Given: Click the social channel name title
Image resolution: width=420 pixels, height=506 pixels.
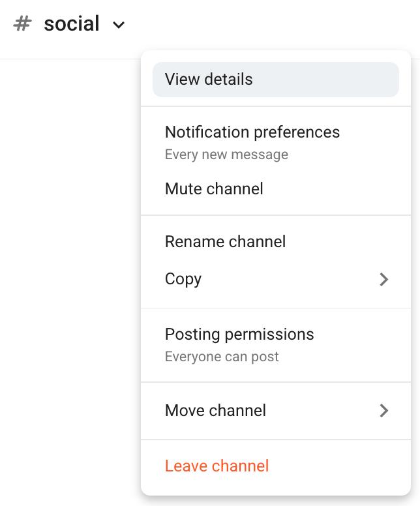Looking at the screenshot, I should (x=71, y=24).
